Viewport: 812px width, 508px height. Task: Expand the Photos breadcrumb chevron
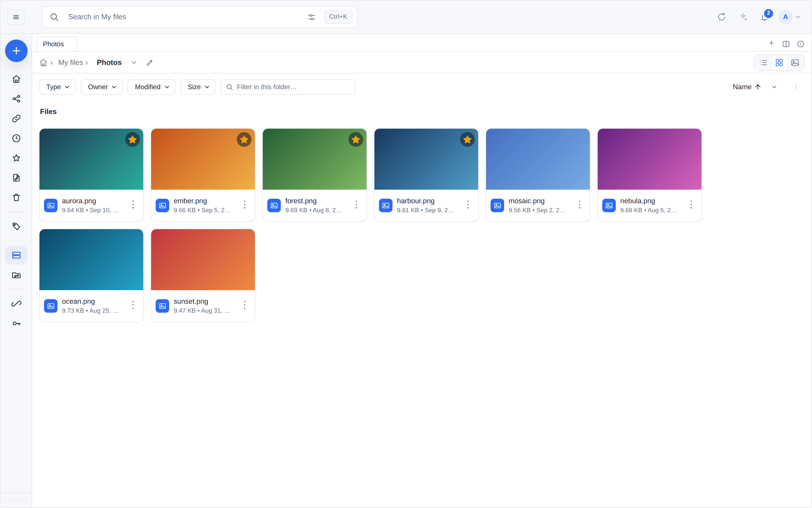pos(134,63)
